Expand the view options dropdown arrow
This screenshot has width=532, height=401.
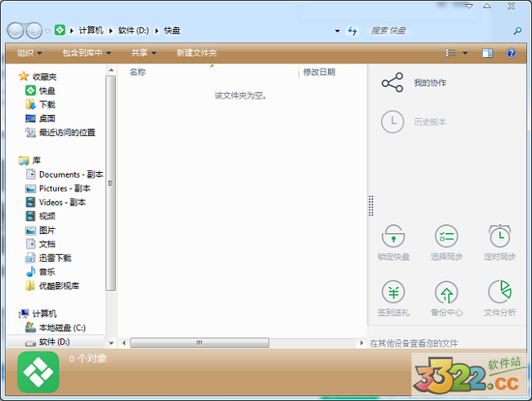(464, 53)
